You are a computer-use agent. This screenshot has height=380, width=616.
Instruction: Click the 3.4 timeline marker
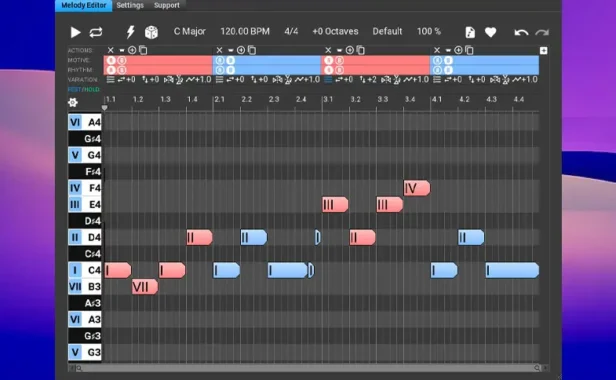coord(410,99)
